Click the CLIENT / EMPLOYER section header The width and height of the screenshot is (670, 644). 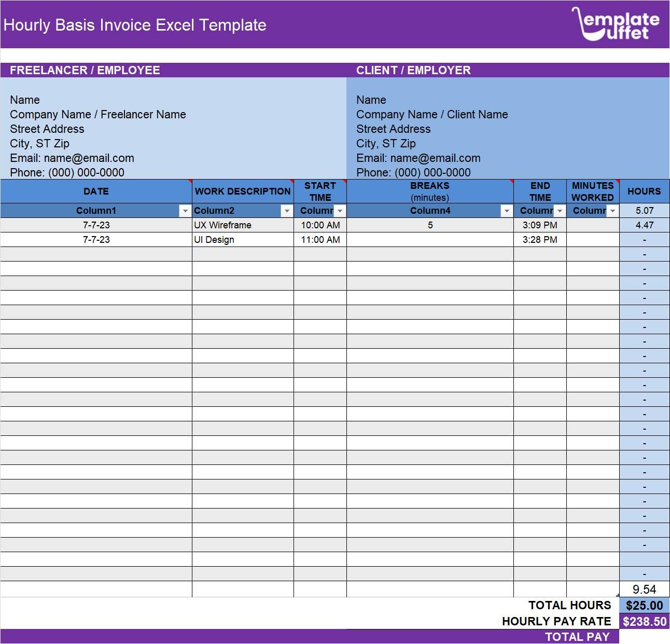click(x=413, y=70)
